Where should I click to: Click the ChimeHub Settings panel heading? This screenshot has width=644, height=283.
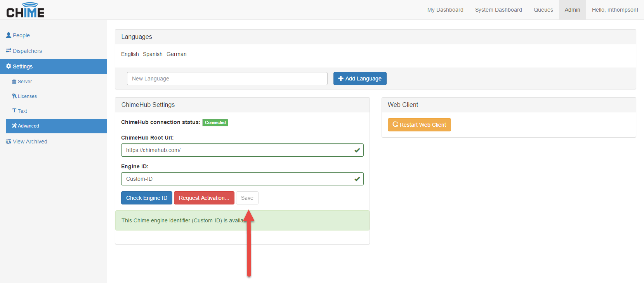148,105
